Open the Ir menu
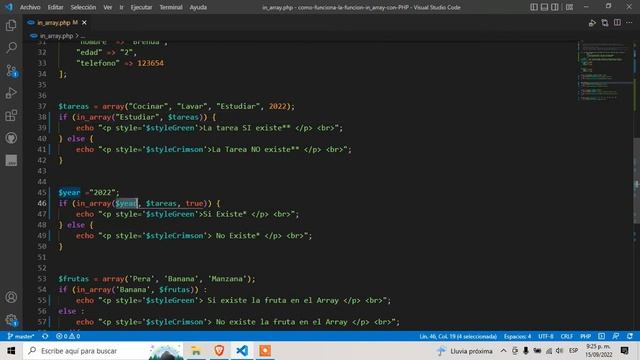The height and width of the screenshot is (360, 640). point(121,7)
